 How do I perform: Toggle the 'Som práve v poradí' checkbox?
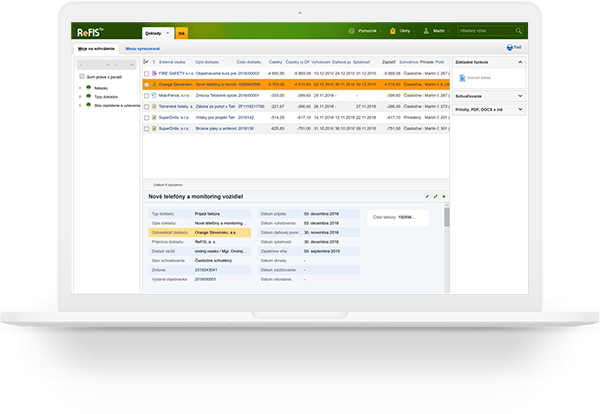pyautogui.click(x=82, y=76)
